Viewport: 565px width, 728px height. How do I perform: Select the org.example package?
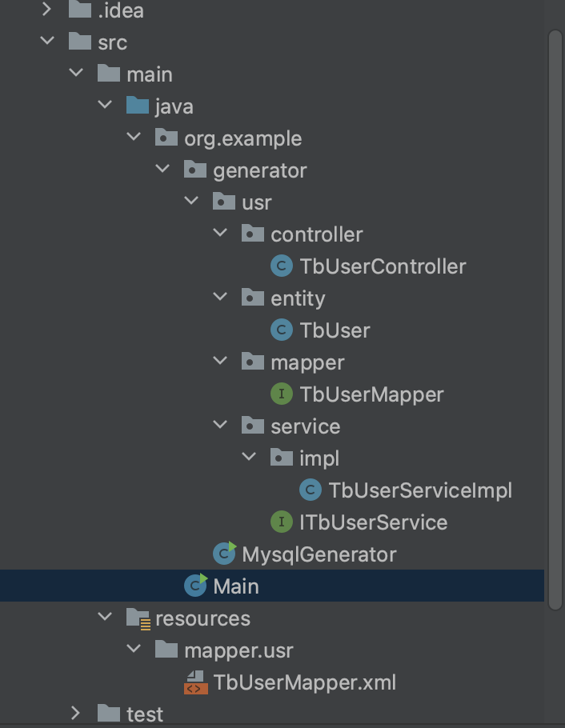[x=242, y=138]
